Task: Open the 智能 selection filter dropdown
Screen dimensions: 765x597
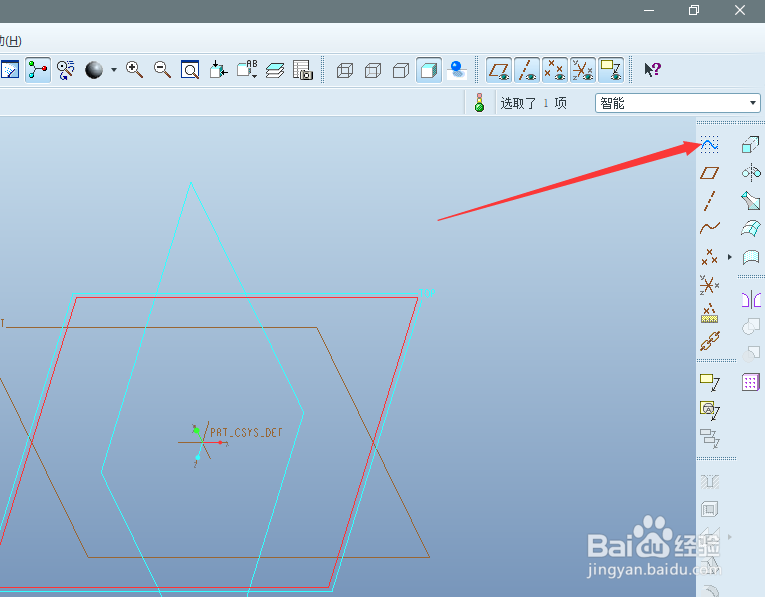Action: pos(678,103)
